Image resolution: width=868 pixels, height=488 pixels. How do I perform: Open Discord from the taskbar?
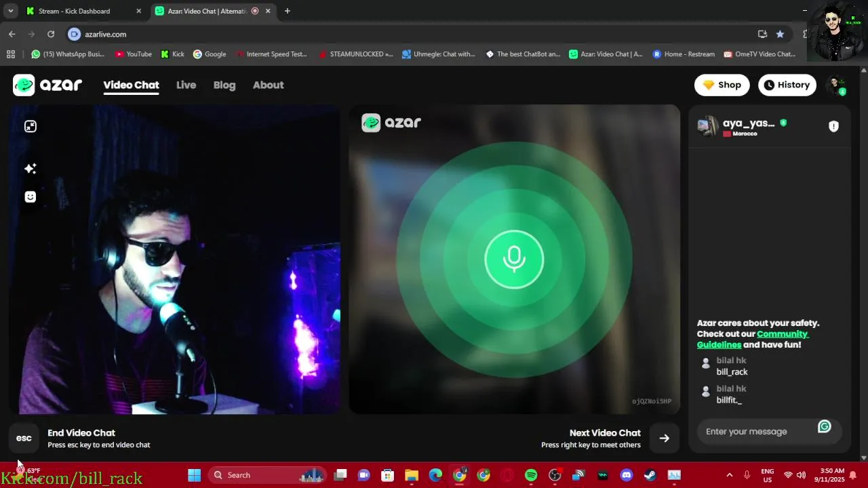(x=627, y=475)
